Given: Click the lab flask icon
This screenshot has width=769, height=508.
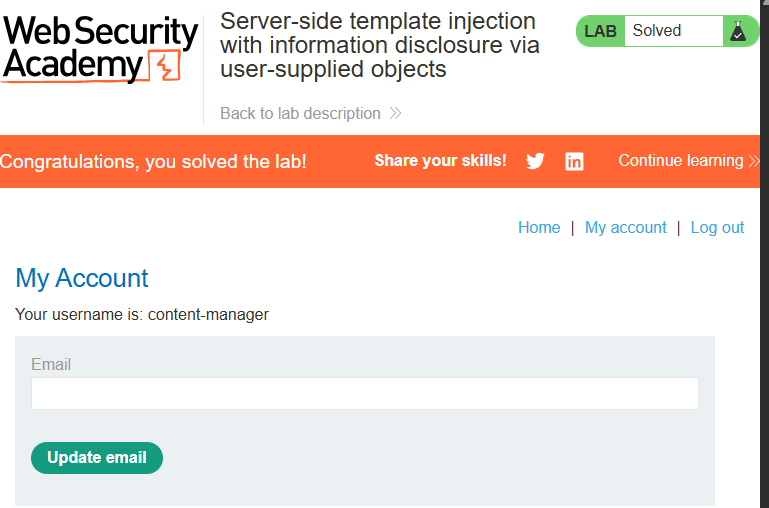Looking at the screenshot, I should (738, 31).
